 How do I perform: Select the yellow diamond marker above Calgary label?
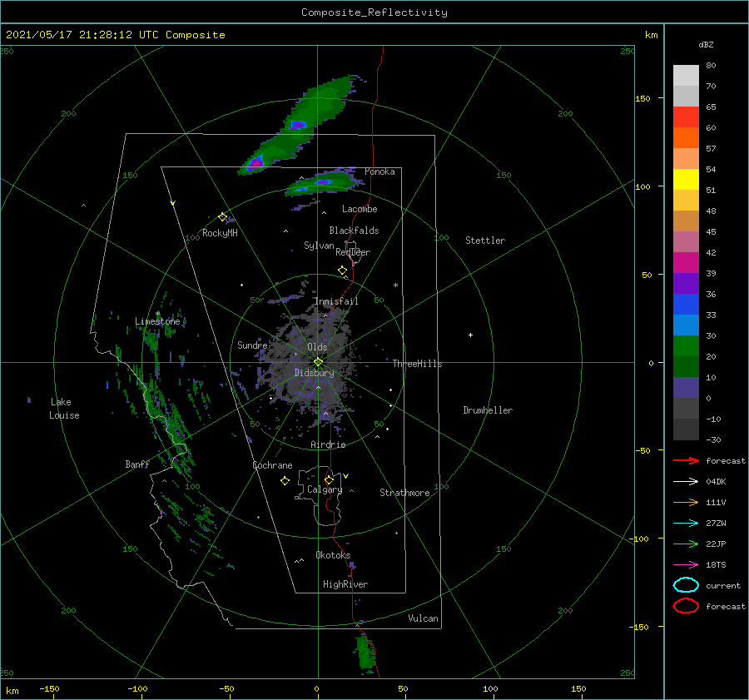coord(329,479)
